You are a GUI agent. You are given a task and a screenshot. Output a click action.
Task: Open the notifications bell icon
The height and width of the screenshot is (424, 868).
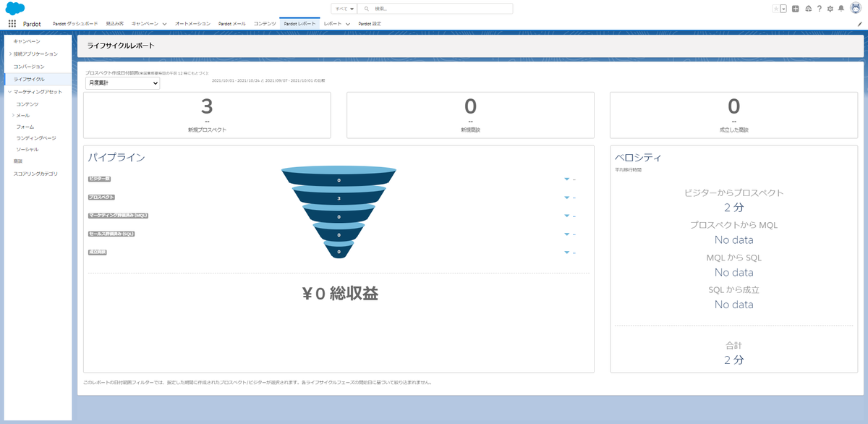[841, 9]
